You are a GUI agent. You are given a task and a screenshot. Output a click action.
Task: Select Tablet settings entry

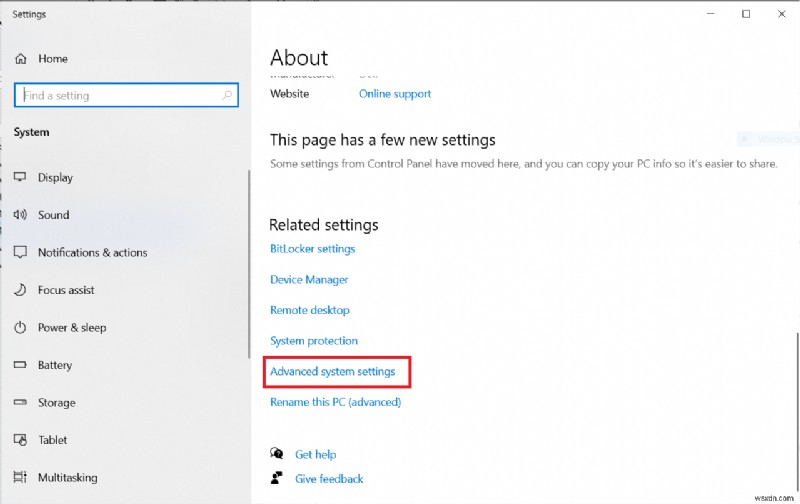coord(53,440)
